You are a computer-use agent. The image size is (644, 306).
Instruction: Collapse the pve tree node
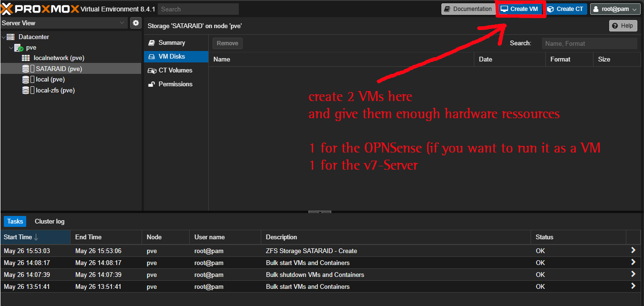[11, 48]
